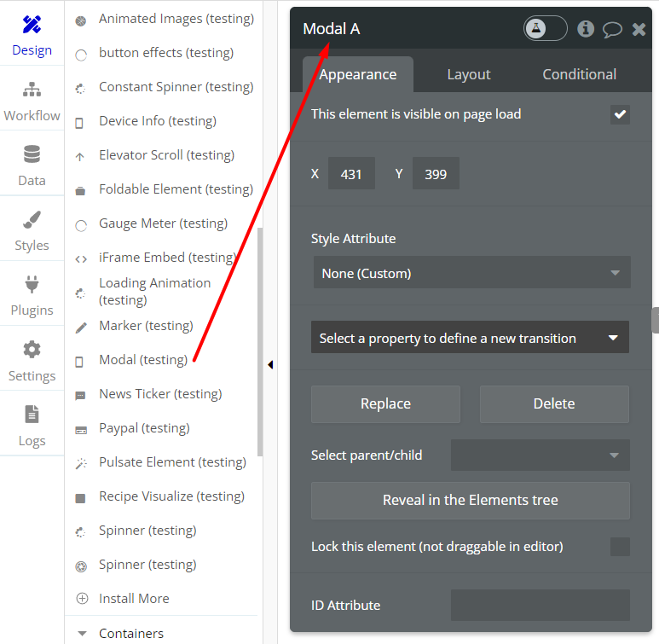This screenshot has height=644, width=659.
Task: Select 'Pulsate Element (testing)' element
Action: pyautogui.click(x=173, y=461)
